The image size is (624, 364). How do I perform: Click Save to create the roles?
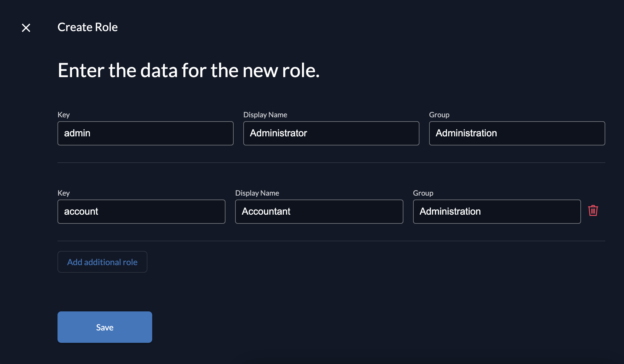[x=104, y=327]
